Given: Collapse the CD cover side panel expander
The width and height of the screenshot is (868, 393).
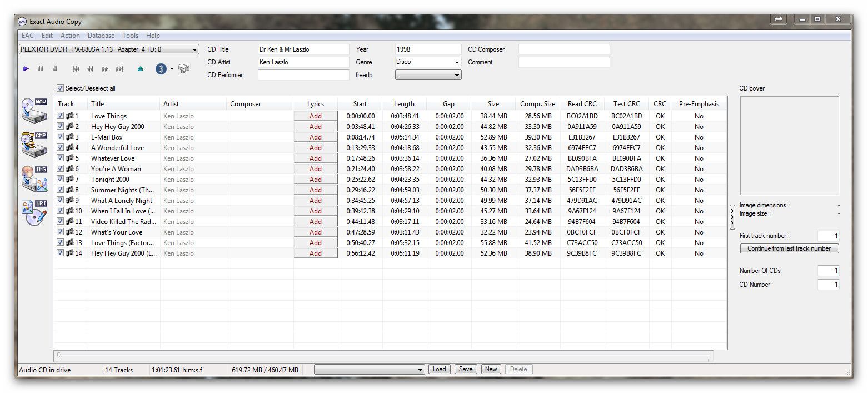Looking at the screenshot, I should 732,217.
